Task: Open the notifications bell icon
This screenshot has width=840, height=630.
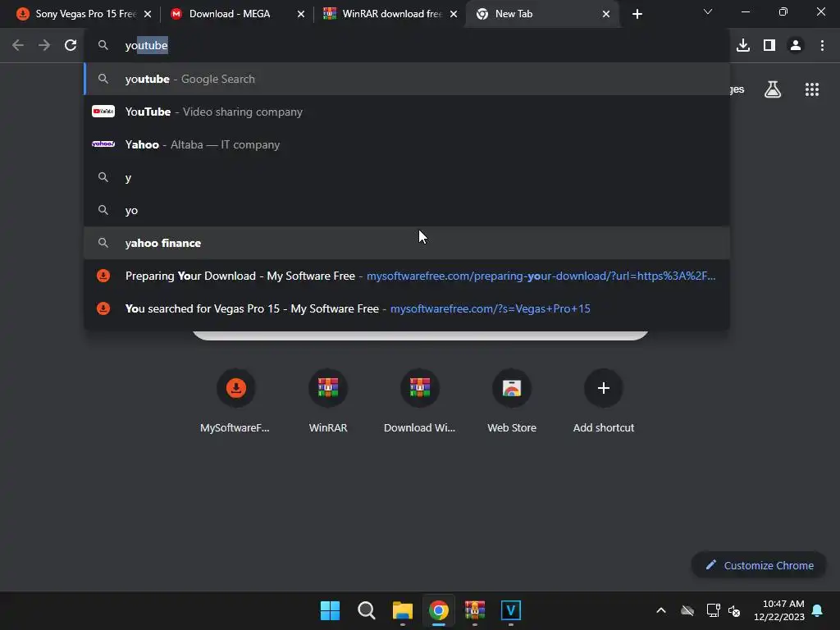Action: coord(818,610)
